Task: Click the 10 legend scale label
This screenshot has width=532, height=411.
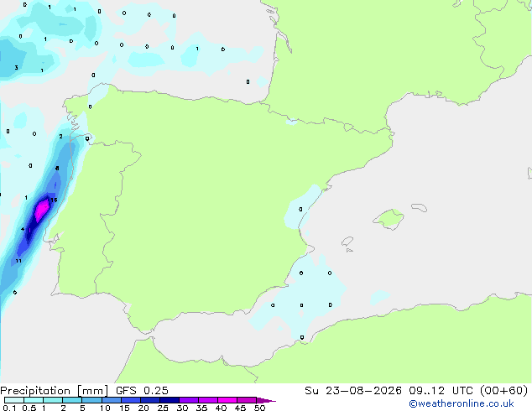Action: point(105,408)
